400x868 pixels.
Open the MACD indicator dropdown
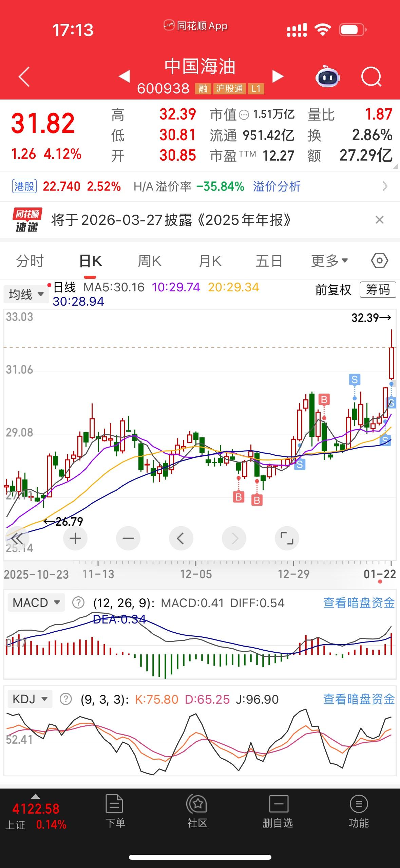[36, 603]
